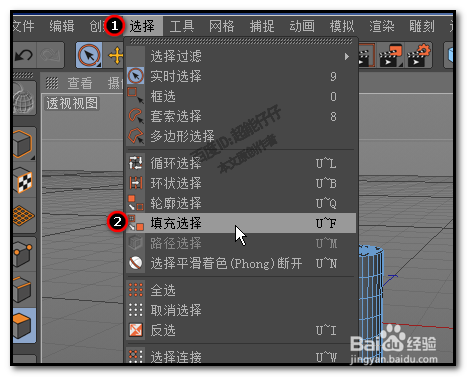Click the 循环选择 loop icon in menu
467x377 pixels.
(x=136, y=163)
